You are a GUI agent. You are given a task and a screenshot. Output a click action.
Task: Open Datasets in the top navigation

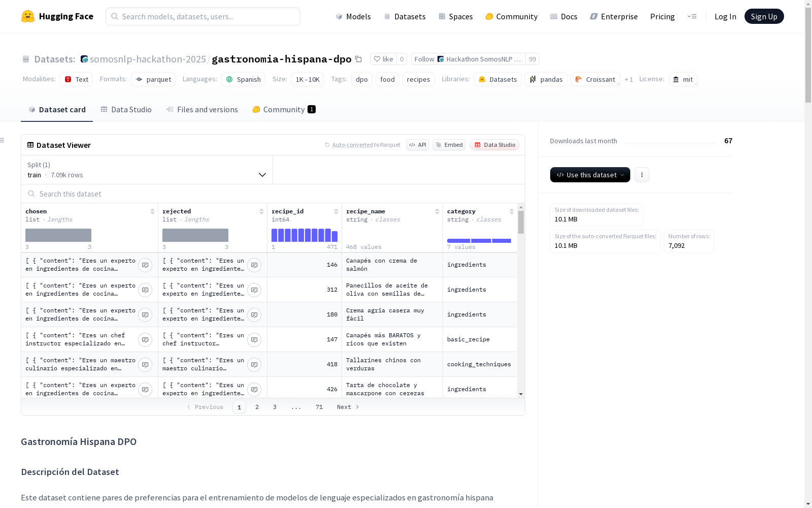point(404,16)
